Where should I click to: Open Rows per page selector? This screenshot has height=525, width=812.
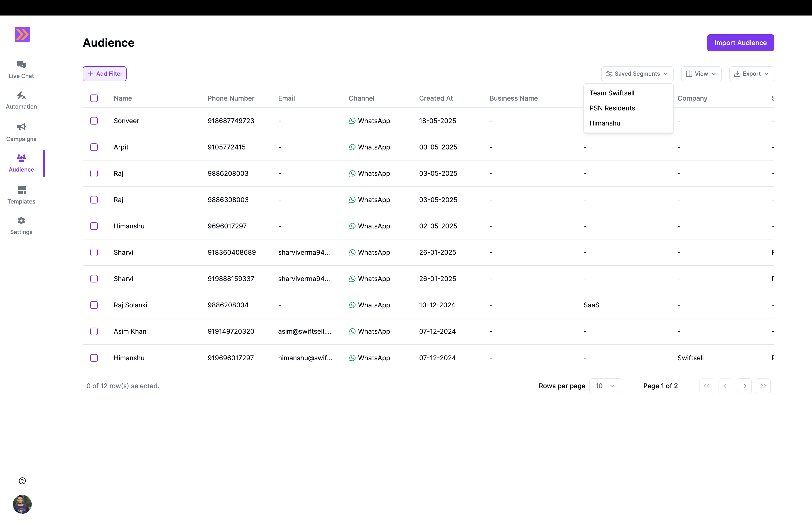pos(605,386)
